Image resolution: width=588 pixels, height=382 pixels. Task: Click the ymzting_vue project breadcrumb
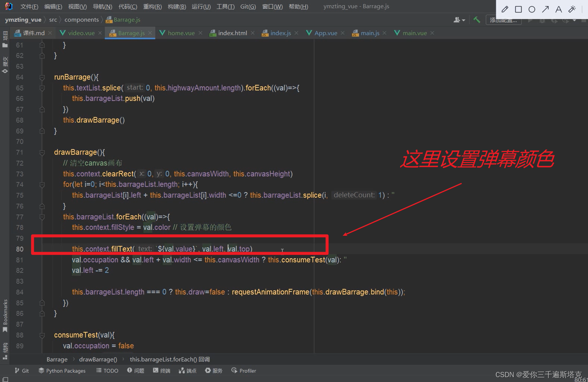(23, 20)
